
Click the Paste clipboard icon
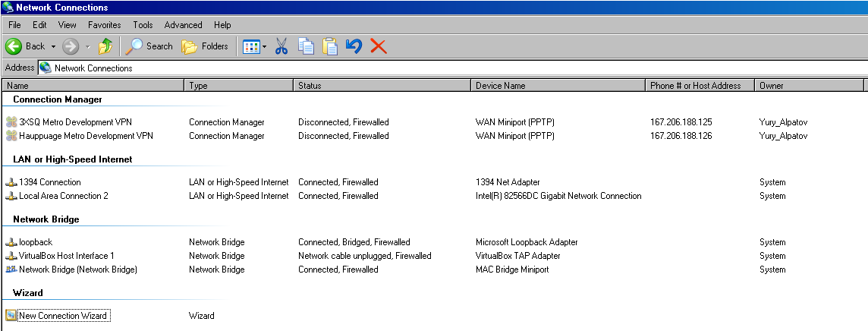point(330,46)
